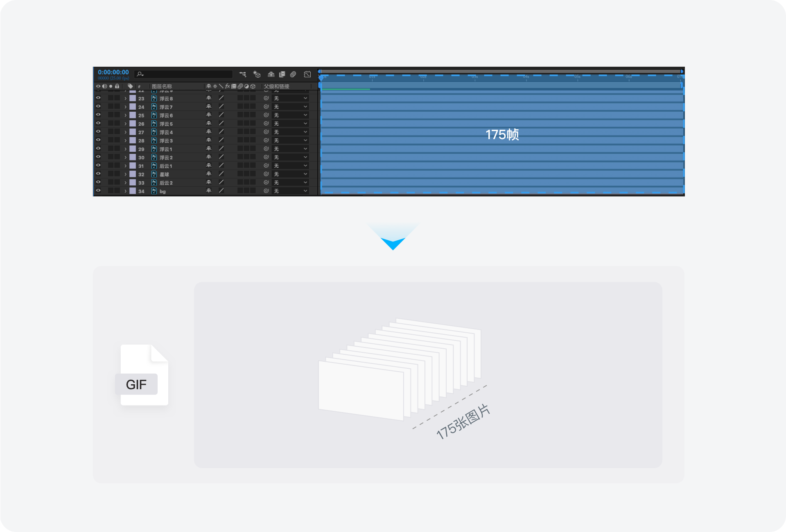Screen dimensions: 786x532
Task: Click the timeline layer search field
Action: coord(184,74)
